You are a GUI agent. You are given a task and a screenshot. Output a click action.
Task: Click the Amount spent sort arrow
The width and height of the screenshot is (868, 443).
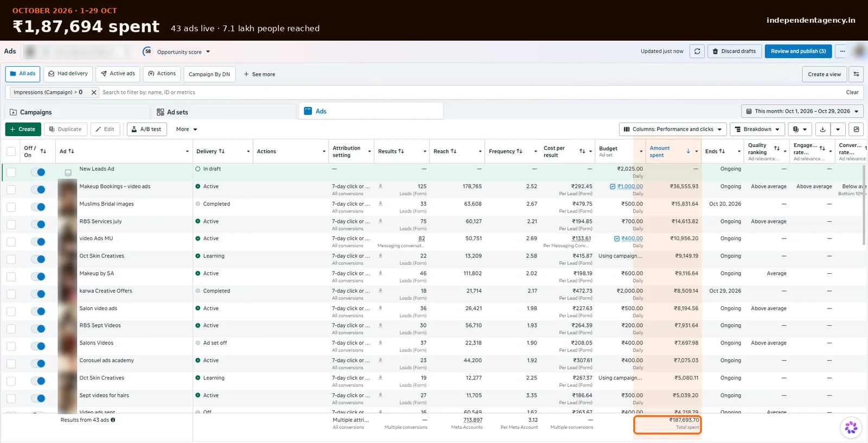(688, 151)
